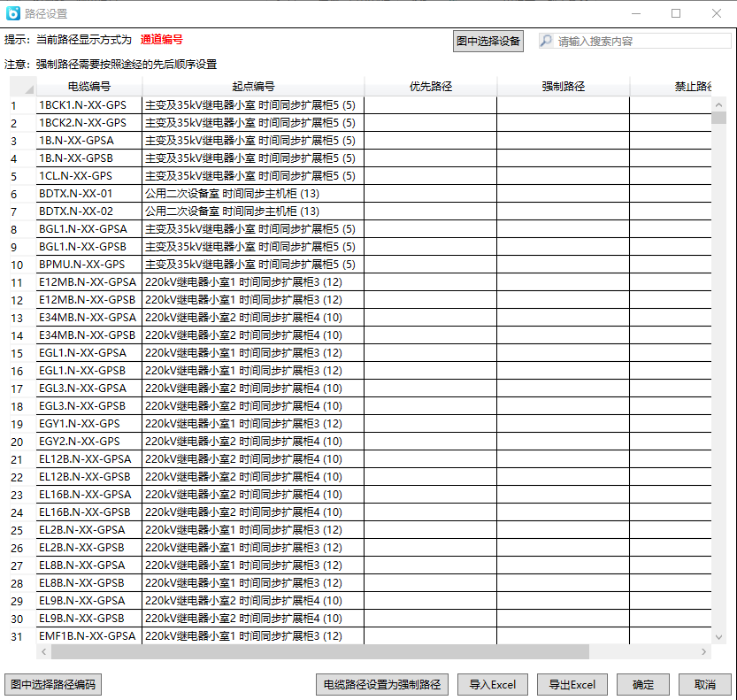This screenshot has height=700, width=737.
Task: Click the 图中选择路径编码 button
Action: coord(53,684)
